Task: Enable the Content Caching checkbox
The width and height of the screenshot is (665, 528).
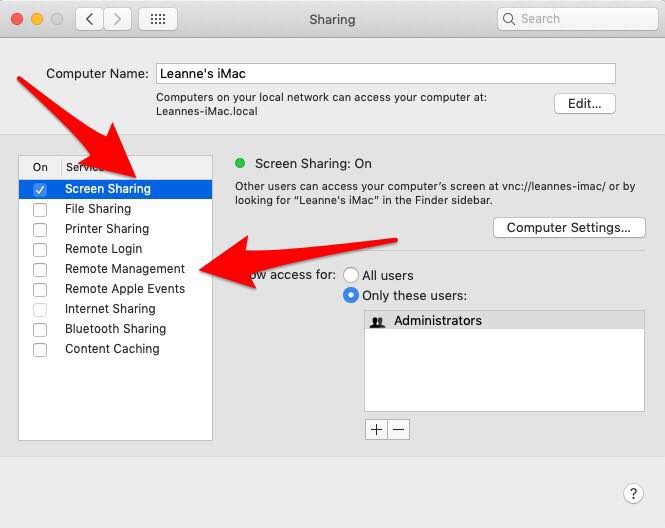Action: [x=40, y=350]
